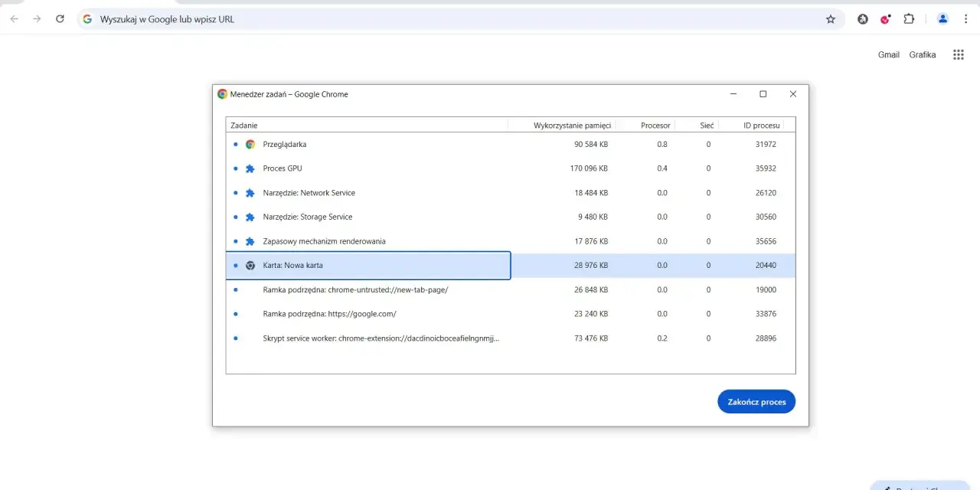Open the pink extension icon in toolbar
The width and height of the screenshot is (980, 490).
[x=886, y=19]
